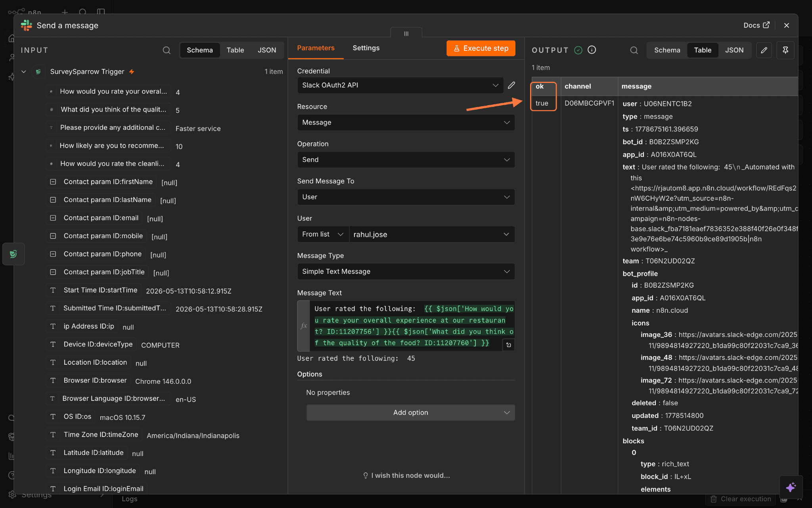Screen dimensions: 812x508
Task: Select the OUTPUT JSON view
Action: pyautogui.click(x=734, y=50)
